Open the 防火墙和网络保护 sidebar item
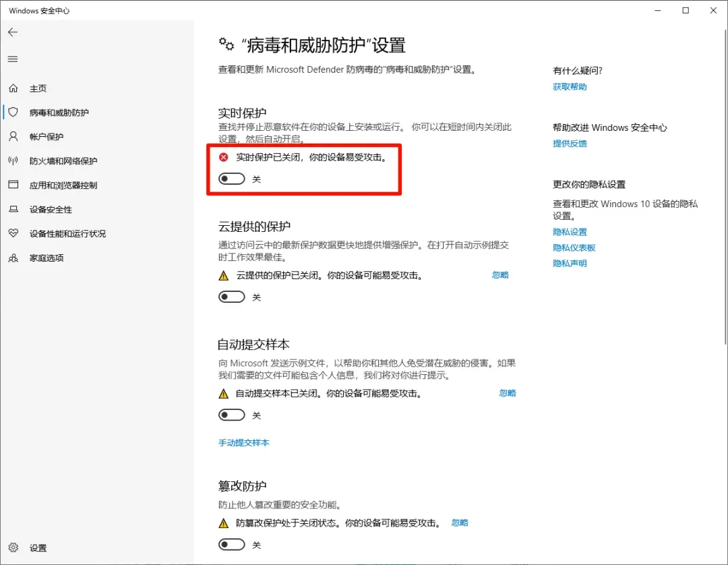This screenshot has height=565, width=728. (97, 160)
